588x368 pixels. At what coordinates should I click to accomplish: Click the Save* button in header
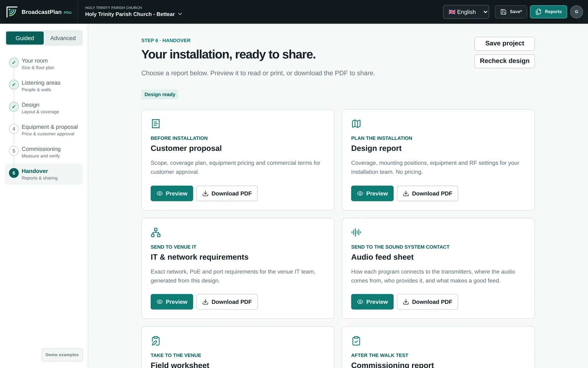[511, 12]
